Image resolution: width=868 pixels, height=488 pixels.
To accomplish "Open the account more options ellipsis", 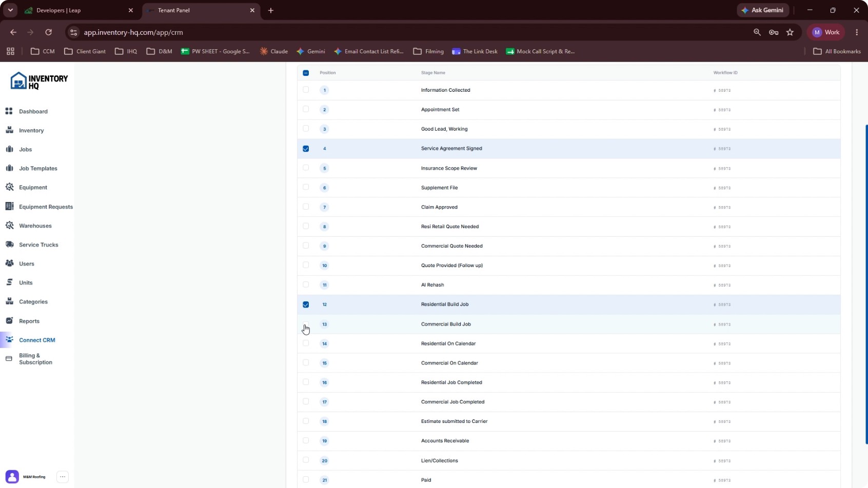I will click(63, 477).
